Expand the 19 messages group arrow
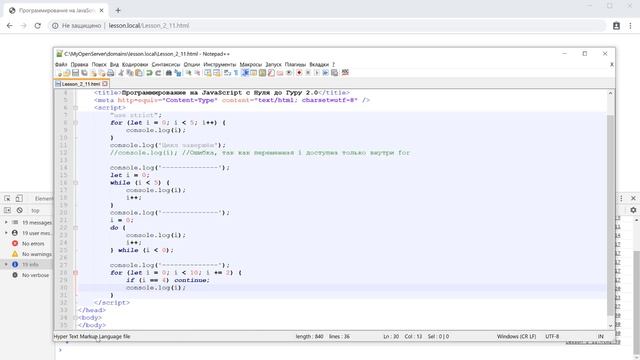The width and height of the screenshot is (640, 360). coord(6,222)
